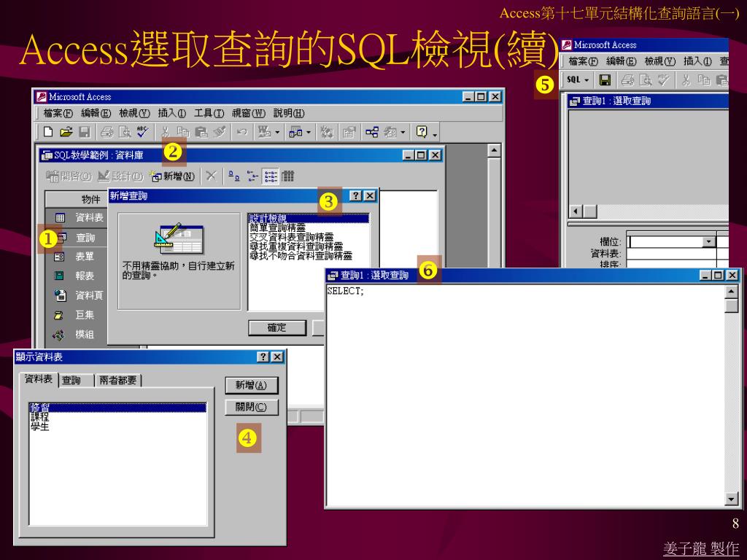747x560 pixels.
Task: Open the 插入(I) menu in main Access window
Action: tap(172, 113)
